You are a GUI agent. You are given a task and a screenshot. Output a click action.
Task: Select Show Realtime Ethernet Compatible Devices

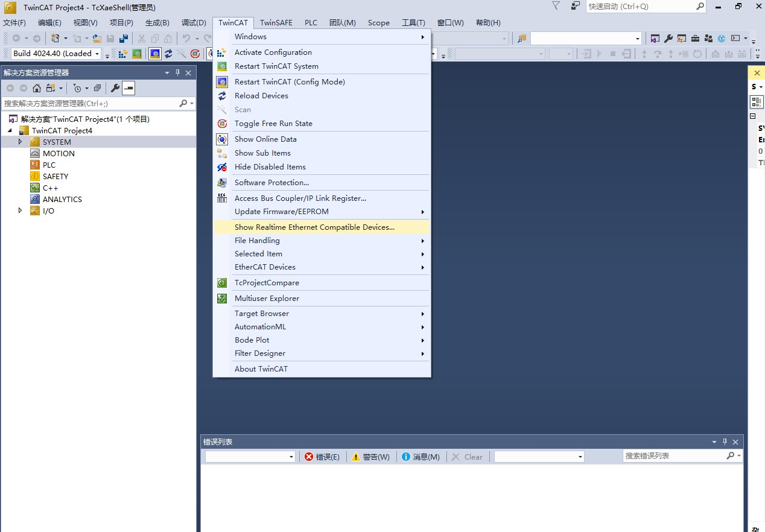point(322,227)
